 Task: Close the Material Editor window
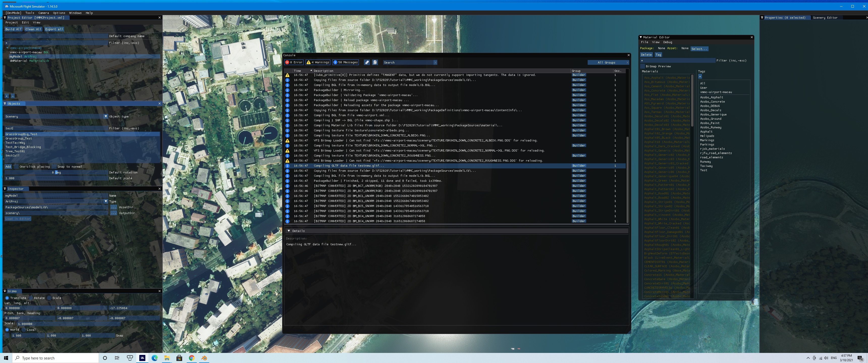[x=751, y=37]
